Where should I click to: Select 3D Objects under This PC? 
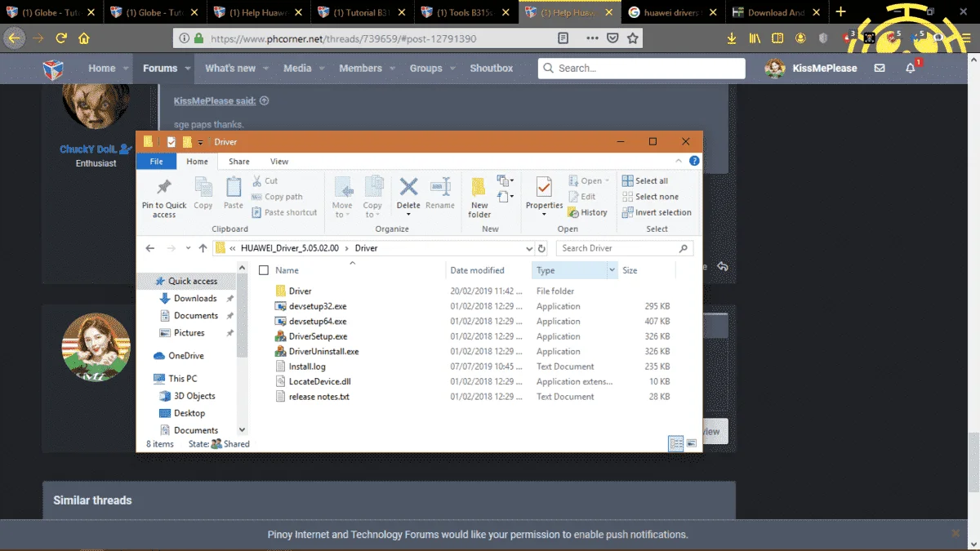click(194, 396)
